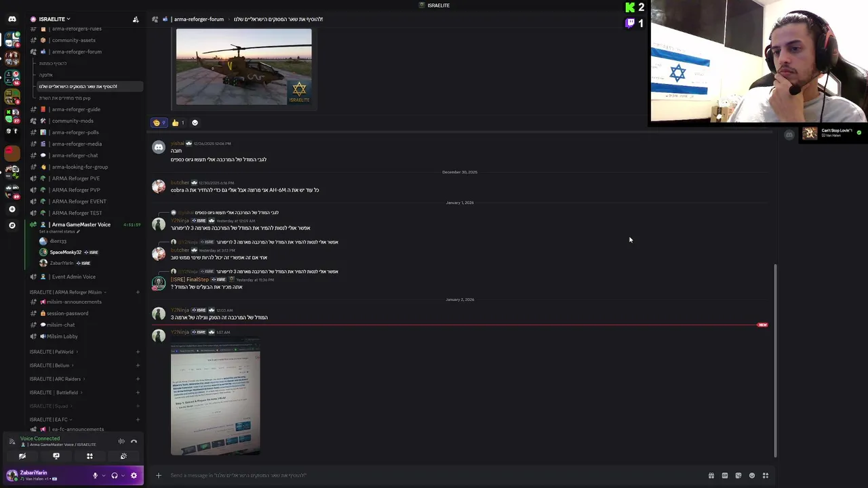This screenshot has width=868, height=488.
Task: Join ARMA Reforger TEST voice channel
Action: (77, 213)
